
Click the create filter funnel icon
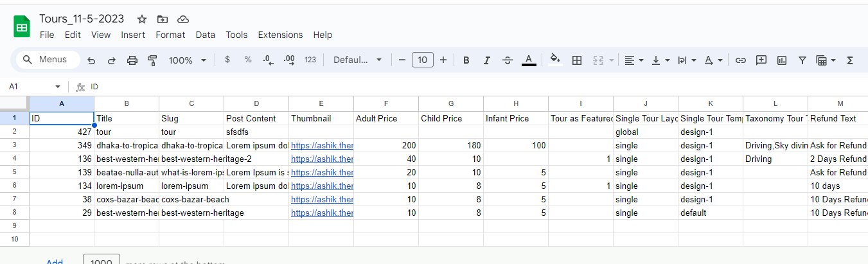pyautogui.click(x=802, y=60)
